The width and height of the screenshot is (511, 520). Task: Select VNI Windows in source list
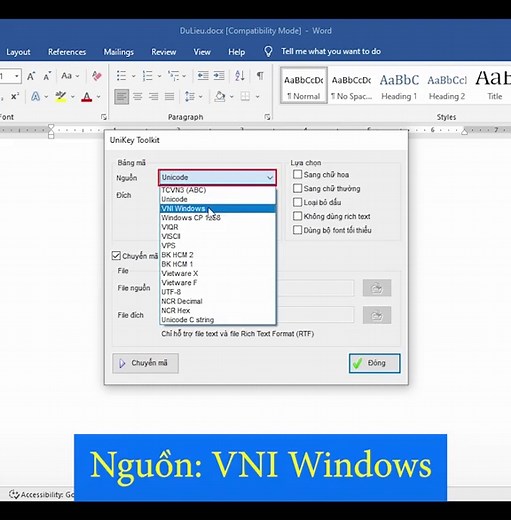(x=218, y=209)
